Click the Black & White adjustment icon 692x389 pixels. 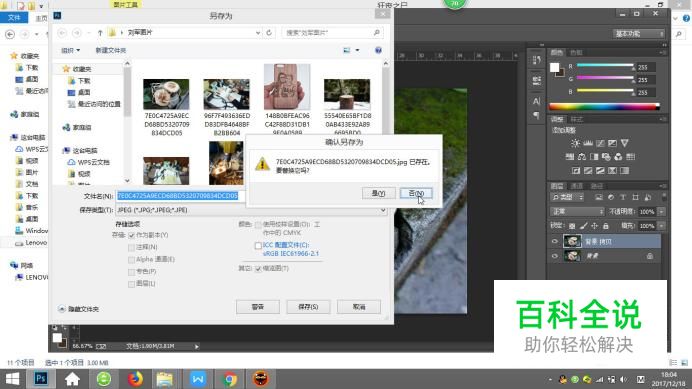tap(594, 157)
